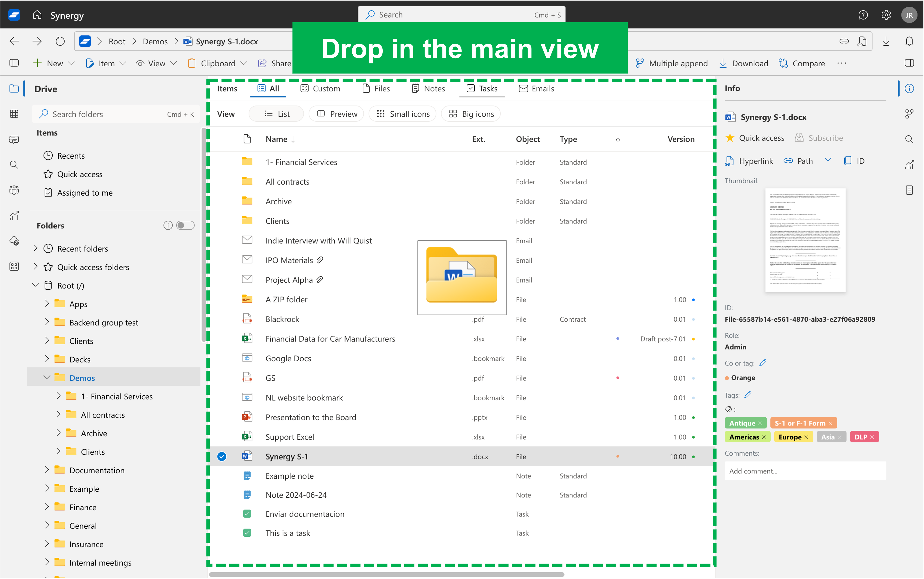Screen dimensions: 924x579
Task: Copy path link icon in address bar
Action: [x=844, y=41]
